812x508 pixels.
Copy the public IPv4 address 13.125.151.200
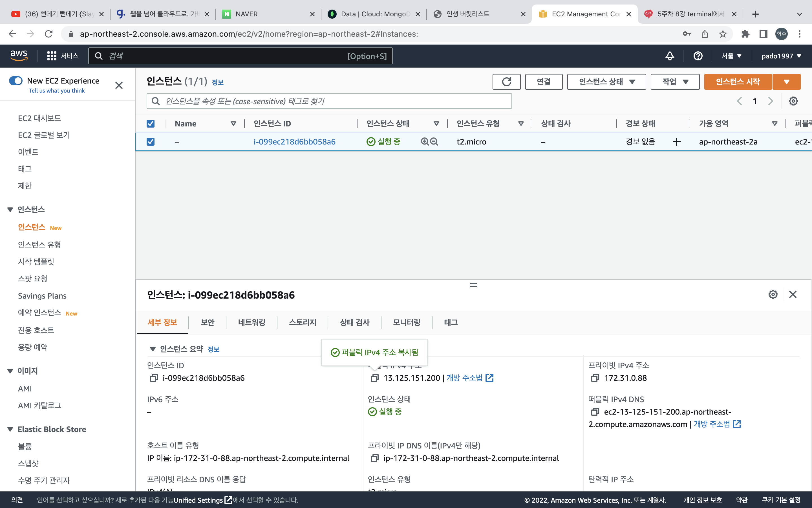[374, 378]
